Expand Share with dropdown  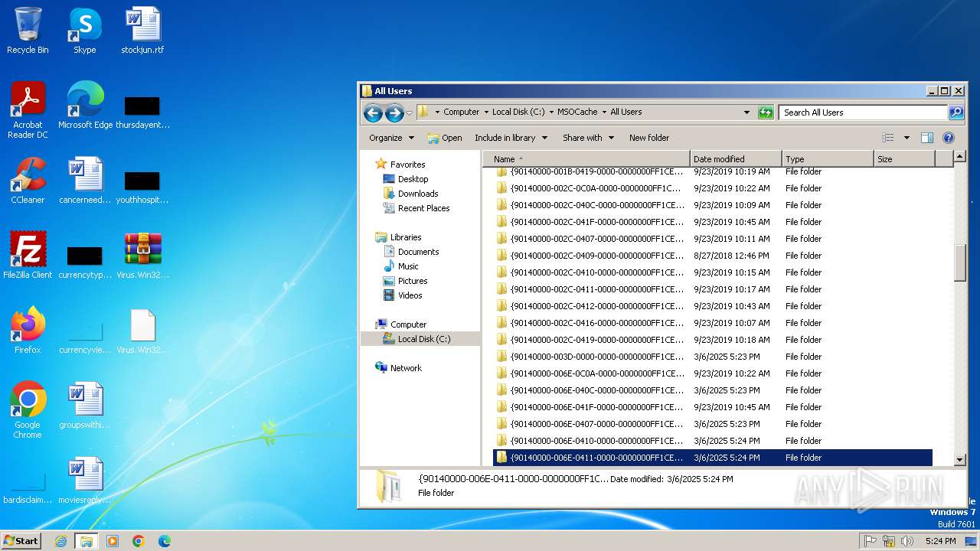click(588, 138)
